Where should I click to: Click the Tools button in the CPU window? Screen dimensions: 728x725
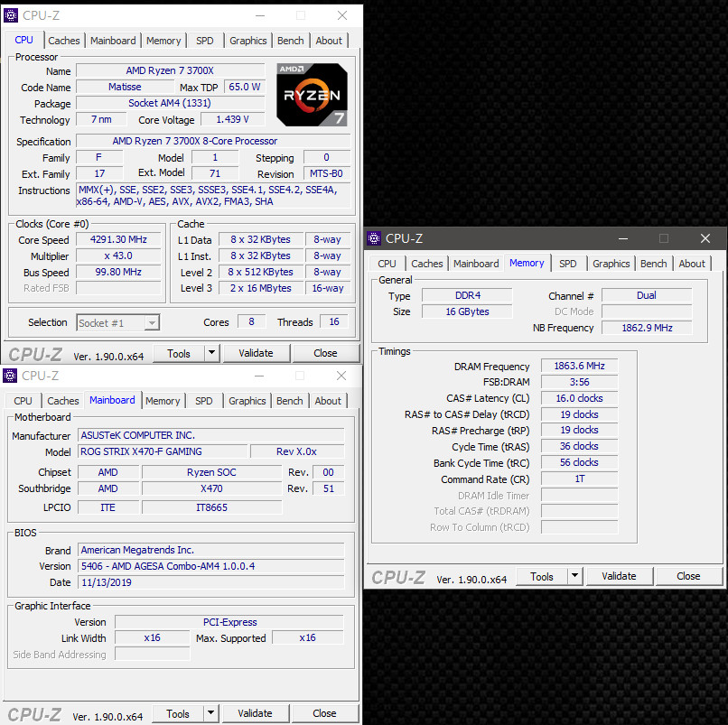(179, 353)
